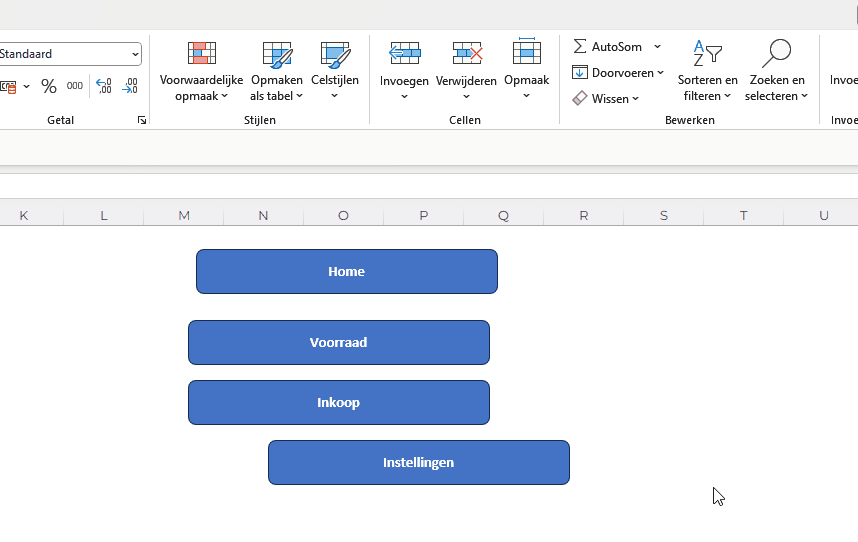Screen dimensions: 858x542
Task: Click the Opmaken als tabel icon
Action: [x=276, y=55]
